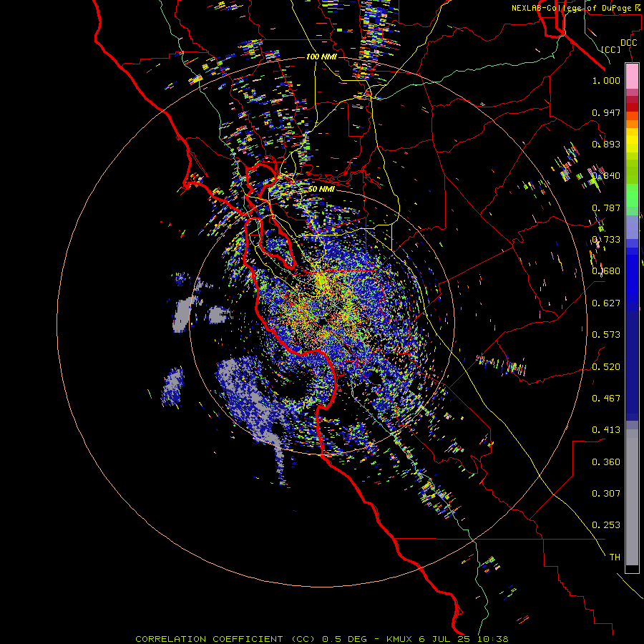Select the 0.680 scale value
644x644 pixels.
pyautogui.click(x=606, y=271)
